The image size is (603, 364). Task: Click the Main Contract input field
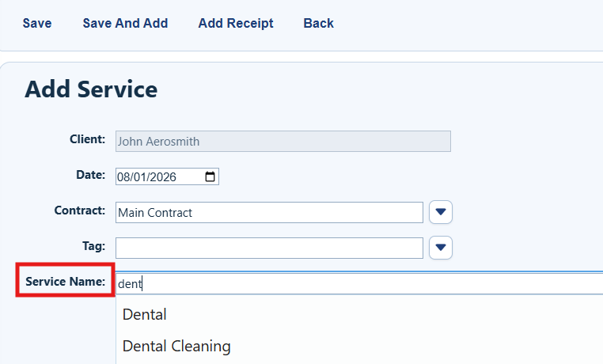pyautogui.click(x=269, y=213)
